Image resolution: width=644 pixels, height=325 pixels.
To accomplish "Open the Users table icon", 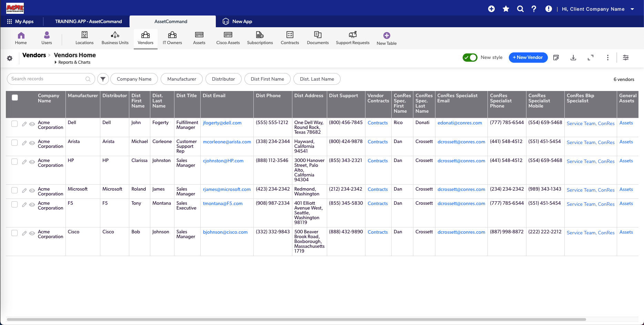I will (47, 38).
